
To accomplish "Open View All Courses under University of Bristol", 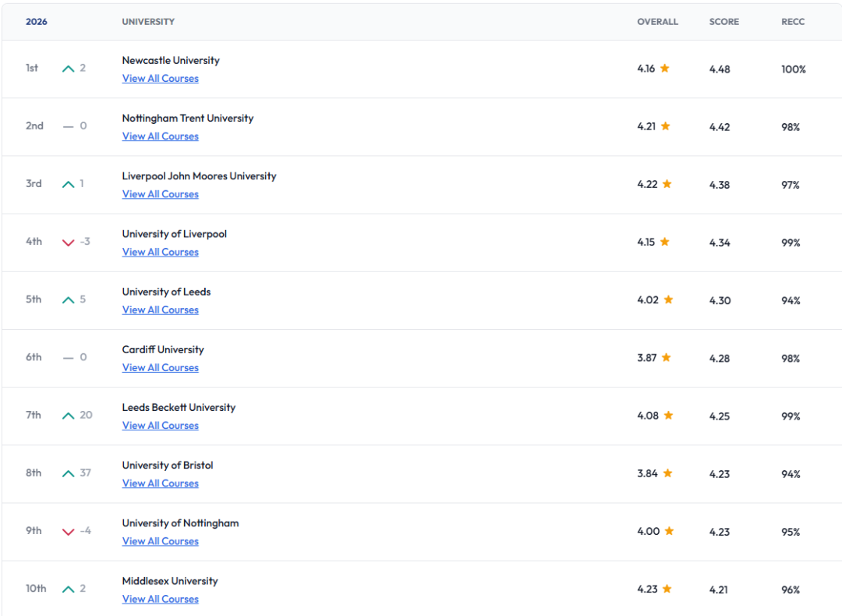I will [x=160, y=483].
